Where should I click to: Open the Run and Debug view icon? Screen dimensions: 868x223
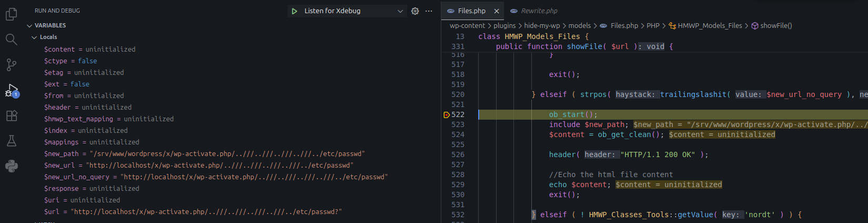click(12, 90)
